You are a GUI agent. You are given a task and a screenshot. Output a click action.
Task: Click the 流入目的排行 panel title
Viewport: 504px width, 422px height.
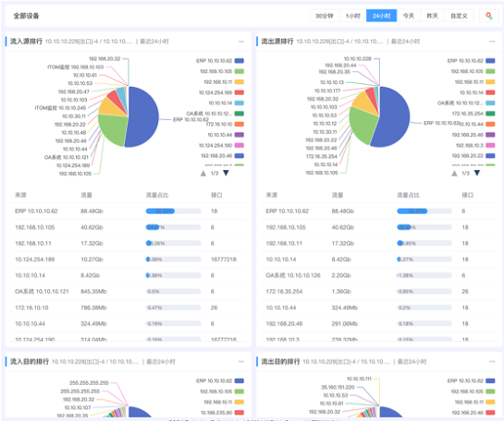(x=29, y=361)
